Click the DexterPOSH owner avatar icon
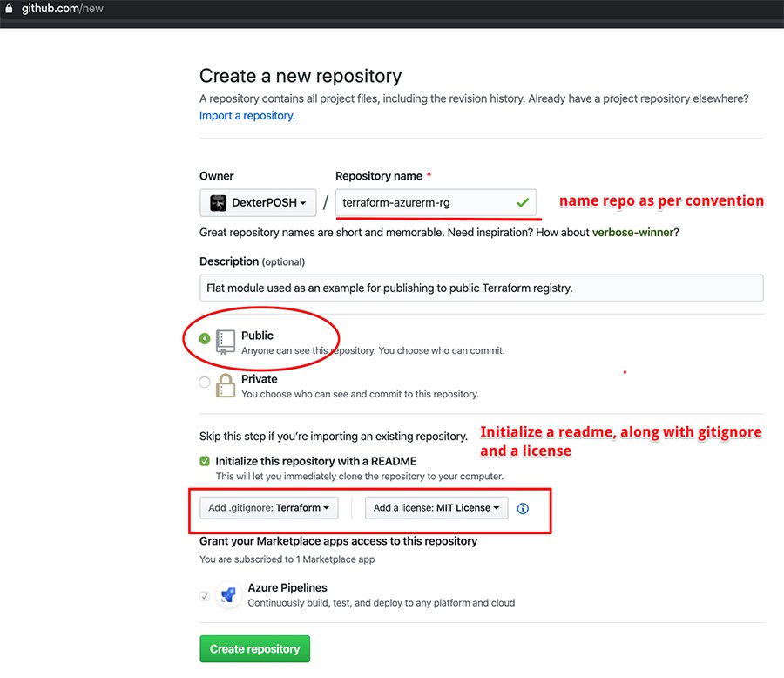784x678 pixels. pos(218,203)
